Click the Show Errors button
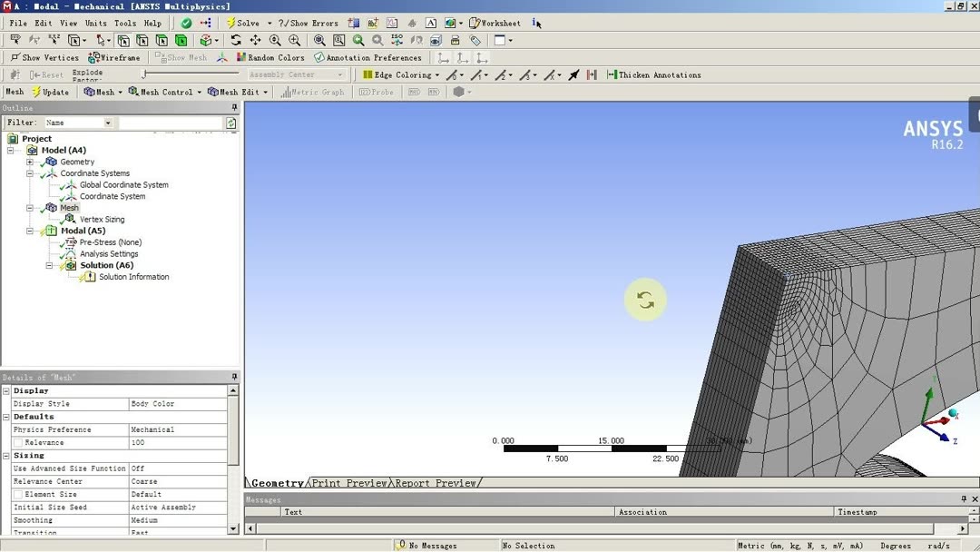Screen dimensions: 980x552 [x=307, y=23]
